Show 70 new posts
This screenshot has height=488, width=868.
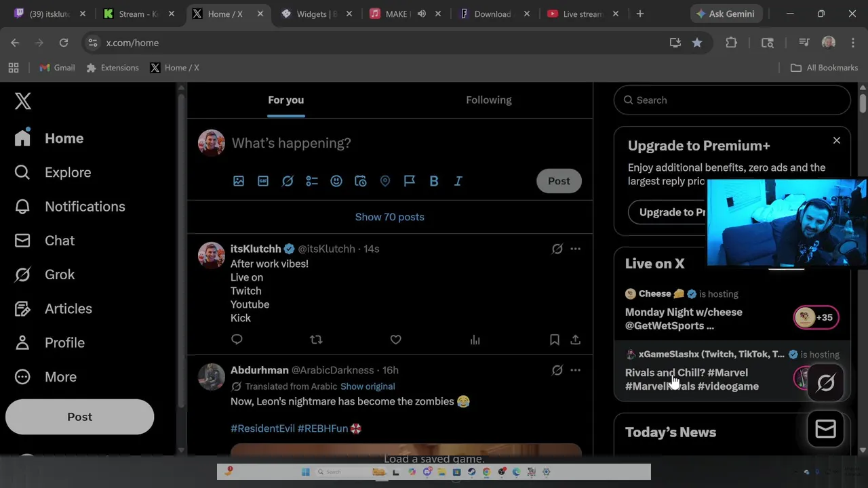pyautogui.click(x=390, y=217)
